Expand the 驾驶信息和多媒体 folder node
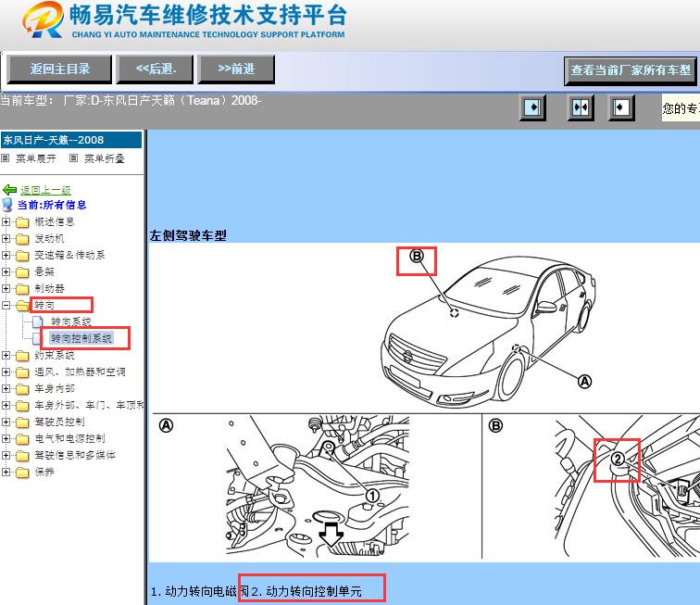The height and width of the screenshot is (605, 700). point(6,455)
